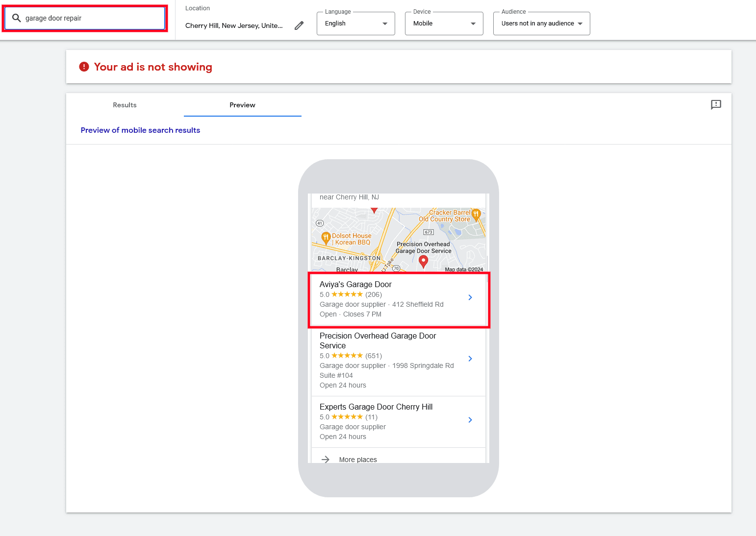
Task: Click chevron next to Aviya's Garage Door
Action: (470, 297)
